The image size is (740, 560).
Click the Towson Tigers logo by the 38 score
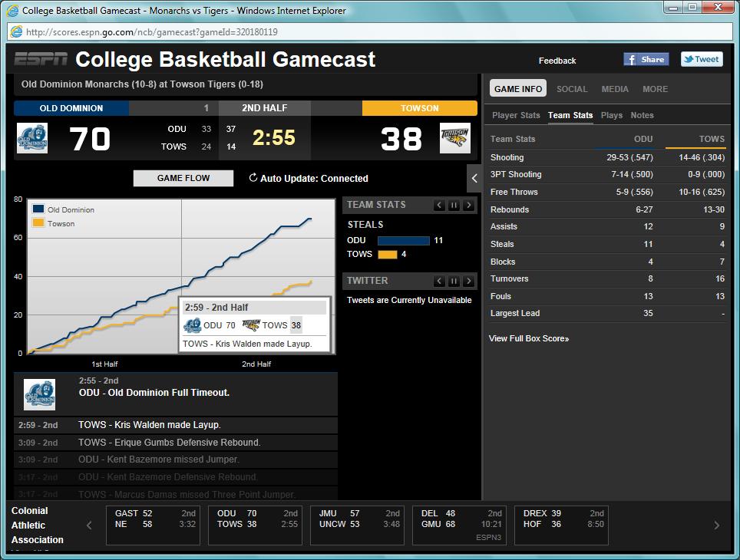(455, 138)
